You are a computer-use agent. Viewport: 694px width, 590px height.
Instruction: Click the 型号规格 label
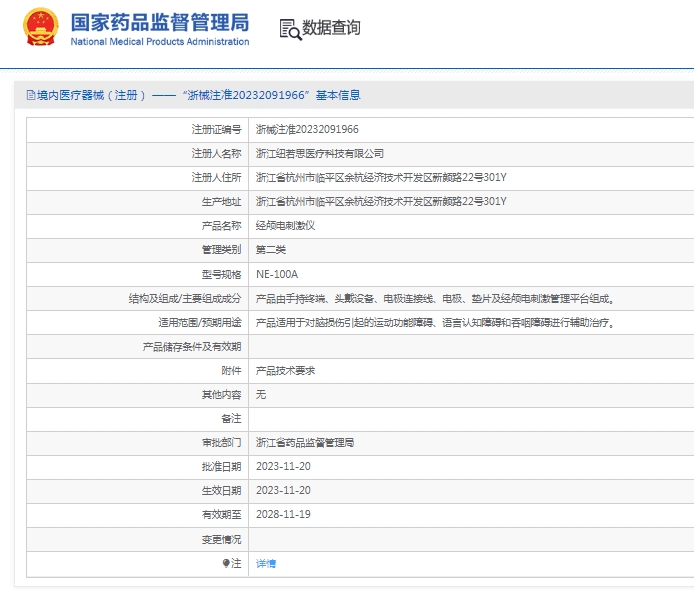tap(221, 274)
